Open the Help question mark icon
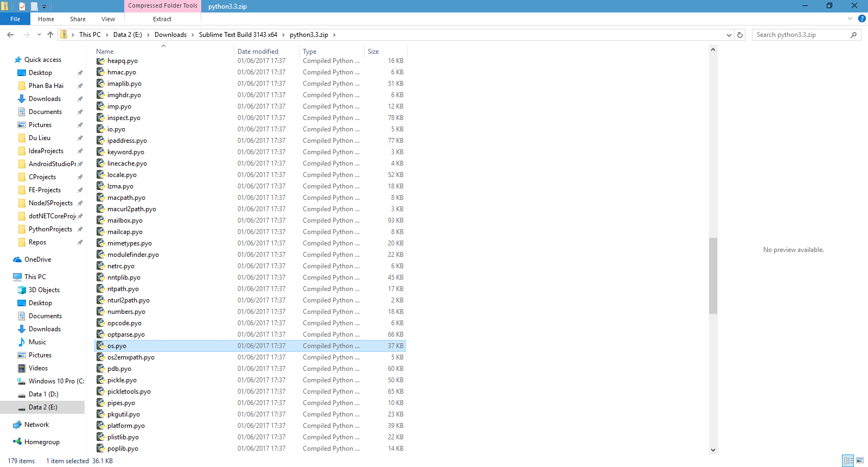Image resolution: width=868 pixels, height=467 pixels. point(861,18)
